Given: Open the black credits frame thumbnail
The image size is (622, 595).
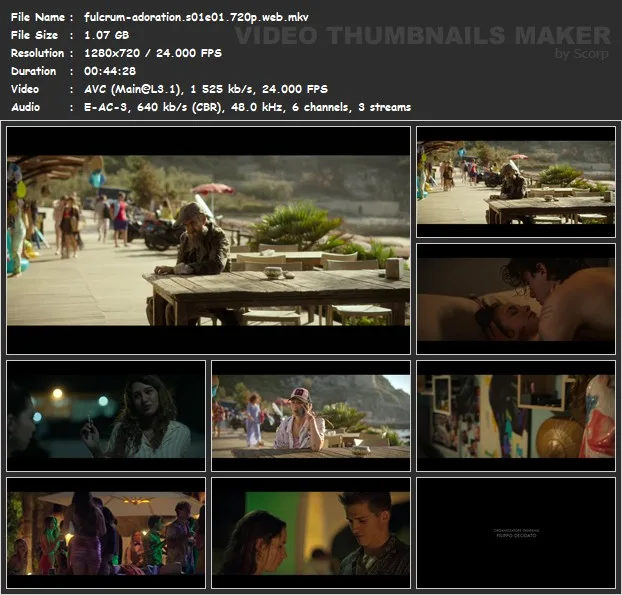Looking at the screenshot, I should pos(515,532).
